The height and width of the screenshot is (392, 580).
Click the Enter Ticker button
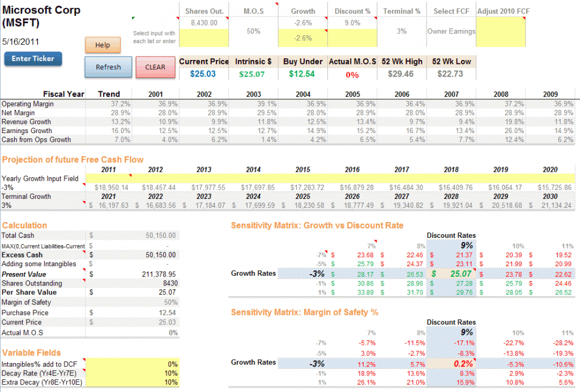click(x=33, y=59)
